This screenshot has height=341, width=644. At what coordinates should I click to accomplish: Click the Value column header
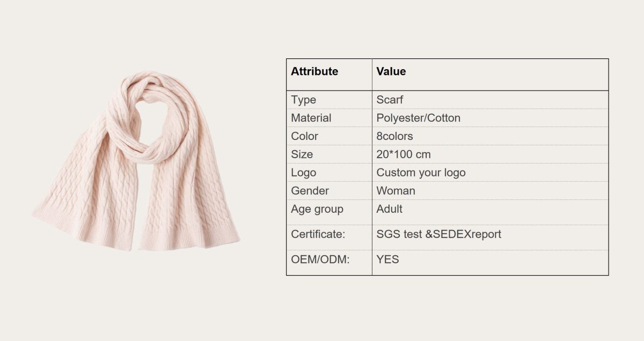(x=391, y=71)
